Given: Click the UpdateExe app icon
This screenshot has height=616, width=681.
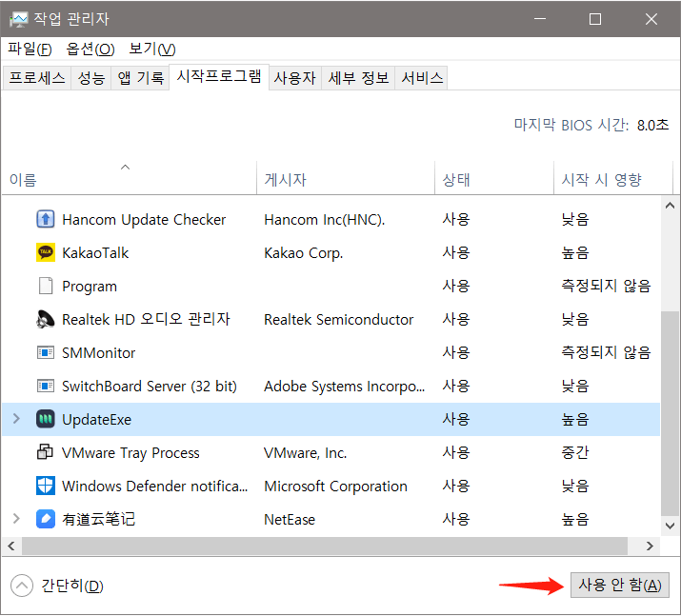Looking at the screenshot, I should coord(46,420).
